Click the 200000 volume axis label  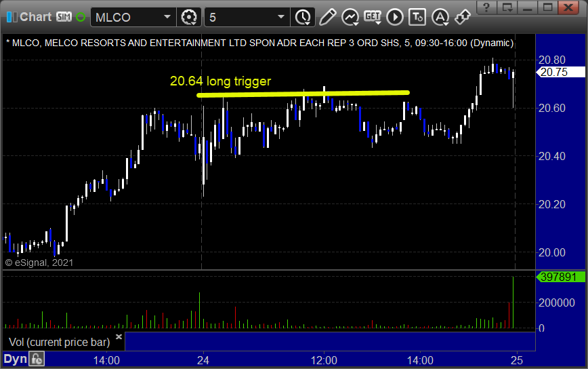point(557,303)
